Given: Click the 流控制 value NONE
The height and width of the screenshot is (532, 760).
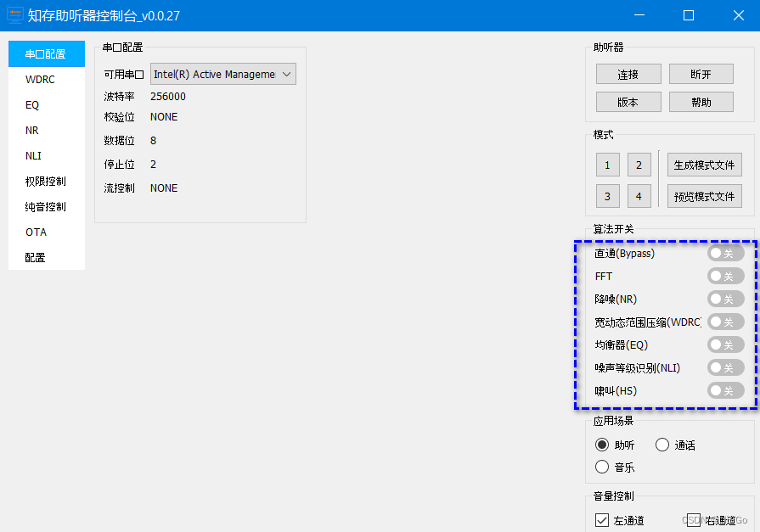Looking at the screenshot, I should tap(164, 188).
